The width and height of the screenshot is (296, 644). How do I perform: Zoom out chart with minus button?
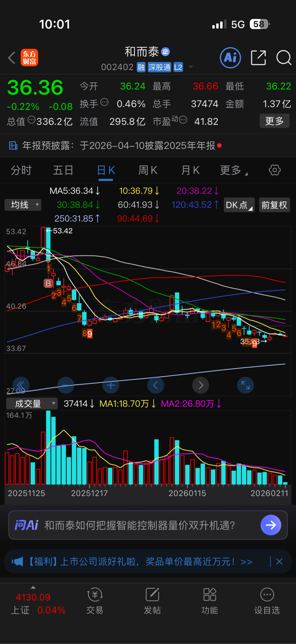[66, 385]
